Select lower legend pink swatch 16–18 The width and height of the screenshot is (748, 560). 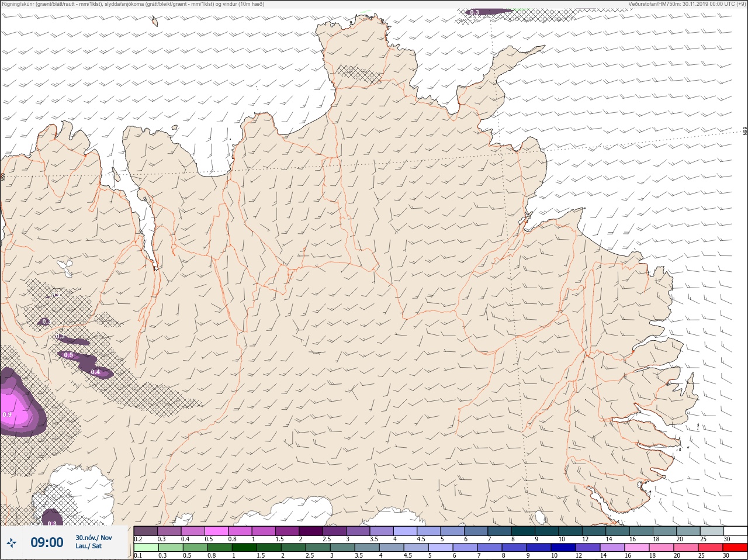(x=638, y=548)
